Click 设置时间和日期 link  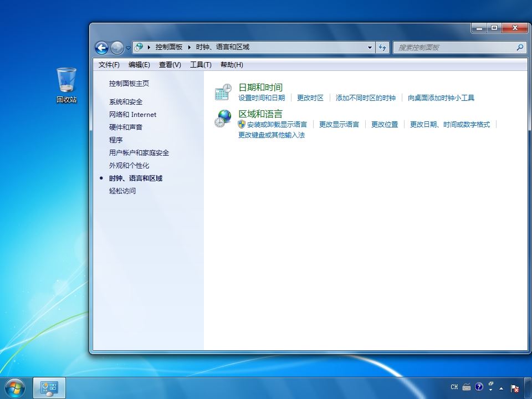(262, 98)
